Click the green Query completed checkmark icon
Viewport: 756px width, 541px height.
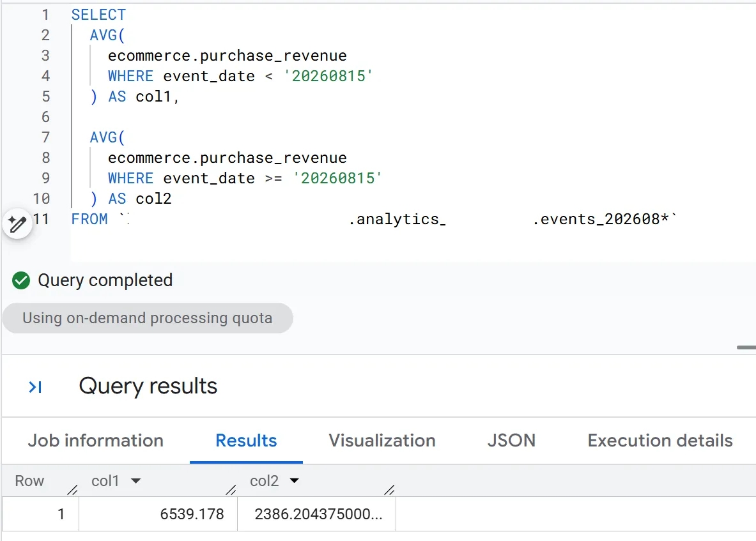click(20, 280)
